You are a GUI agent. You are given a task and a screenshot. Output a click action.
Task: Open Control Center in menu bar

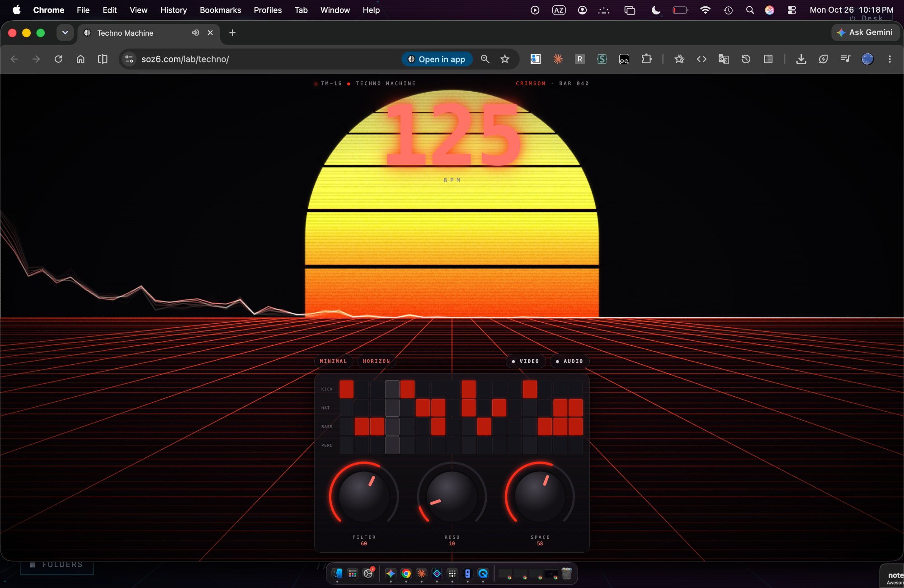click(791, 10)
